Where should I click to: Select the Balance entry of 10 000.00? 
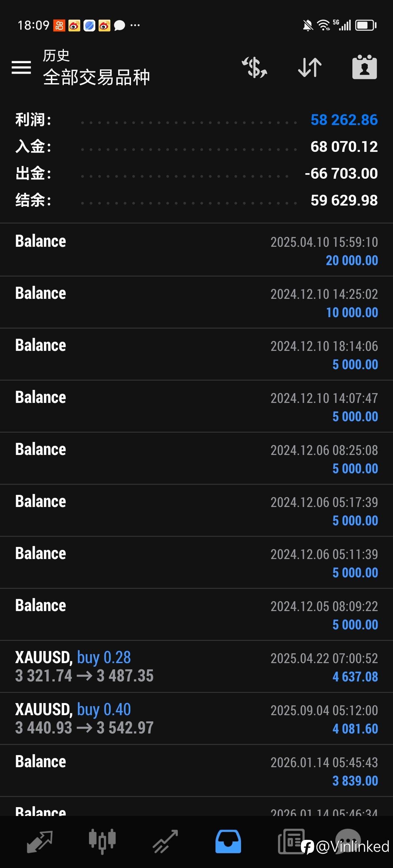click(x=196, y=302)
